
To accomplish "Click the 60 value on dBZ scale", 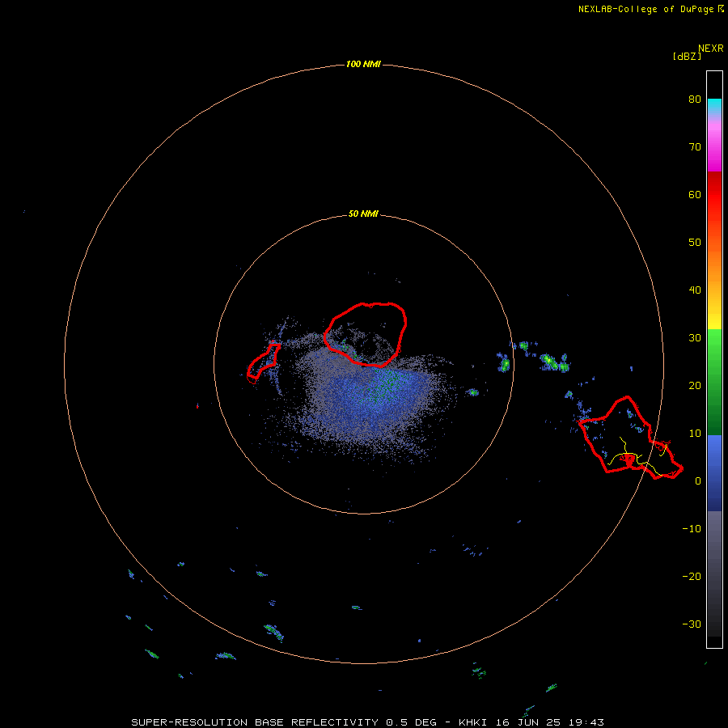I will pyautogui.click(x=695, y=194).
